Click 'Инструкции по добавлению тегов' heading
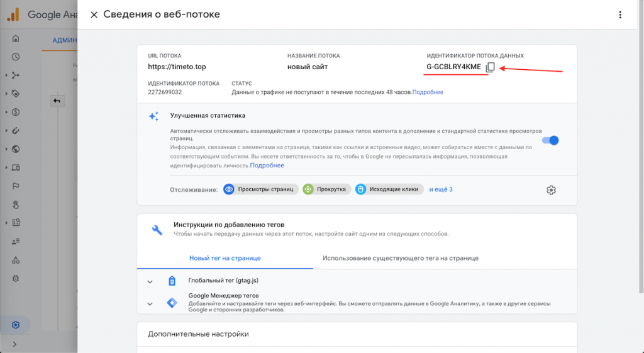The width and height of the screenshot is (644, 353). (229, 225)
